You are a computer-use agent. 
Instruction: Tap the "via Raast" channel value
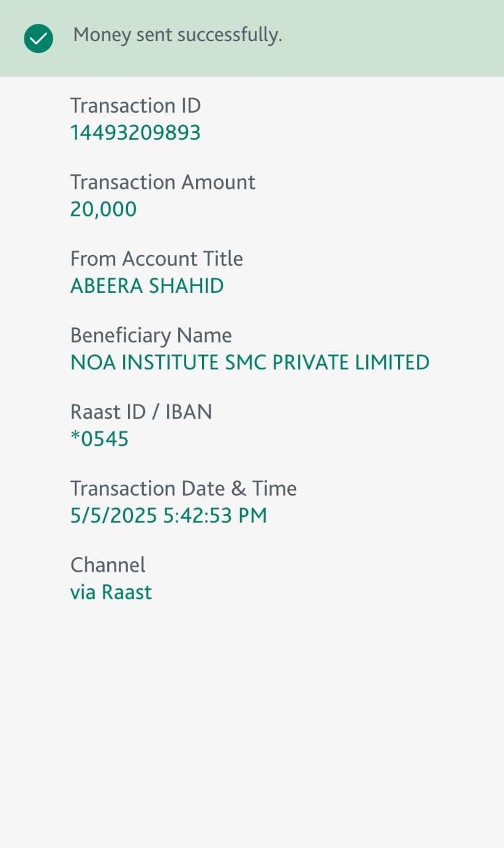coord(111,592)
